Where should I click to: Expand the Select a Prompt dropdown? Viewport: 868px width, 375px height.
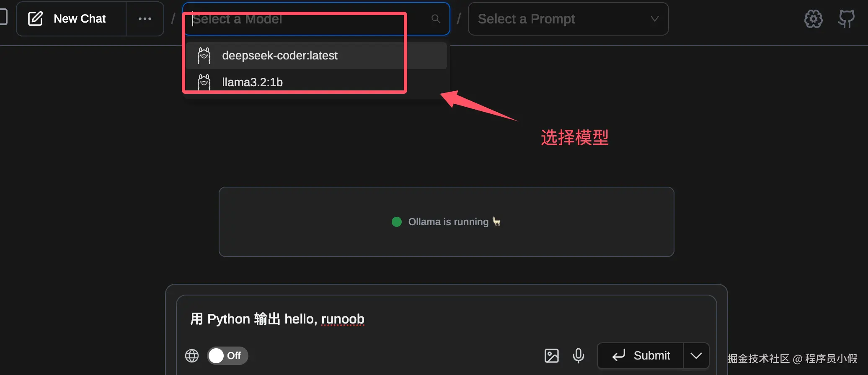point(568,19)
